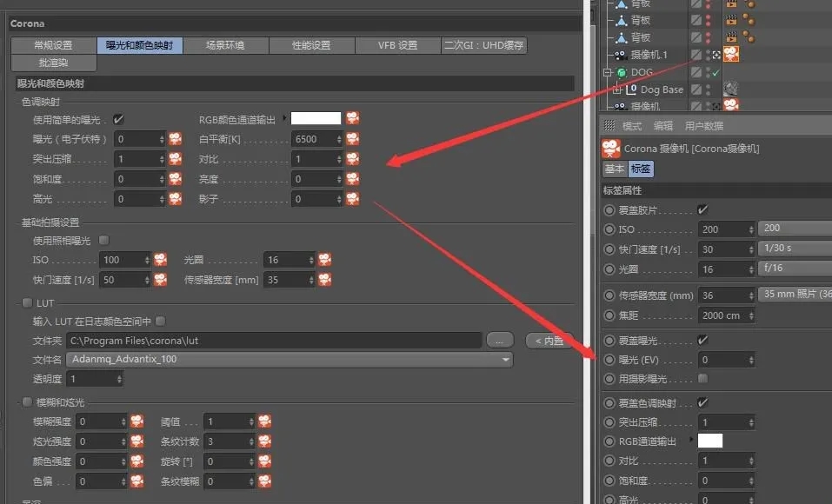Click the < 内置 button

coord(549,340)
